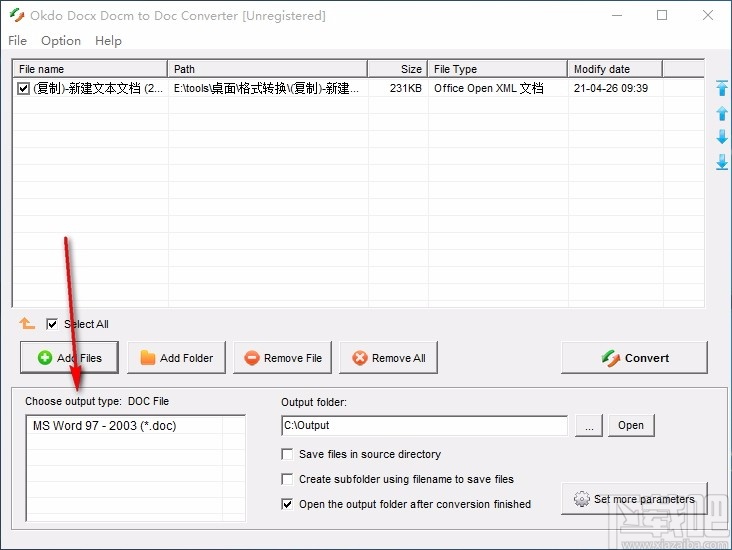Viewport: 732px width, 550px height.
Task: Click Add Folder button
Action: [x=176, y=358]
